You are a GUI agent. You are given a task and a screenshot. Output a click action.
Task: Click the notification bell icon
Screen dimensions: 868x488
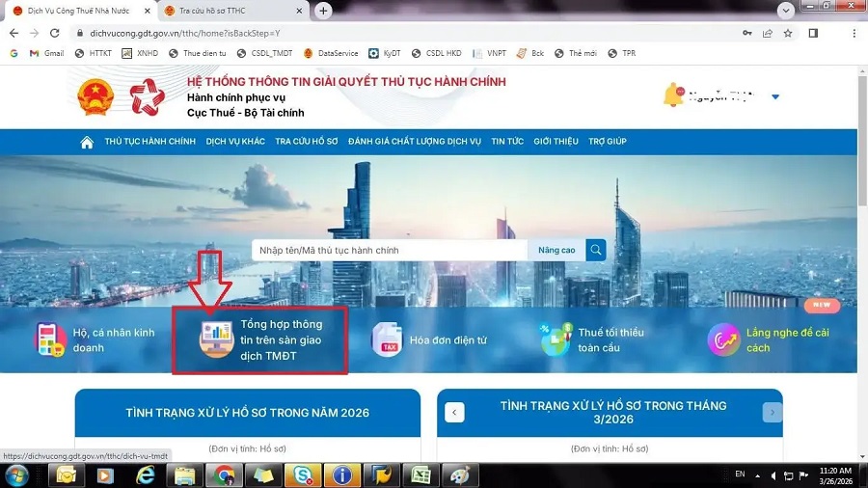pos(673,95)
